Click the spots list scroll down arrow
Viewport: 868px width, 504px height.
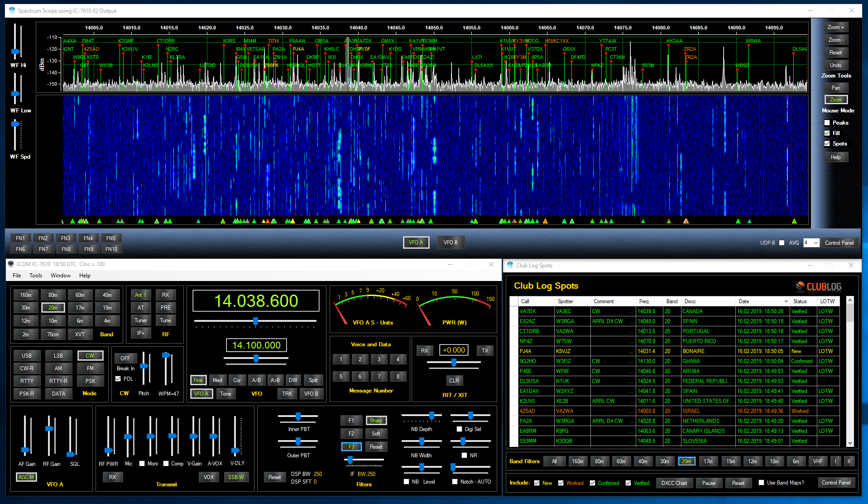[x=850, y=443]
